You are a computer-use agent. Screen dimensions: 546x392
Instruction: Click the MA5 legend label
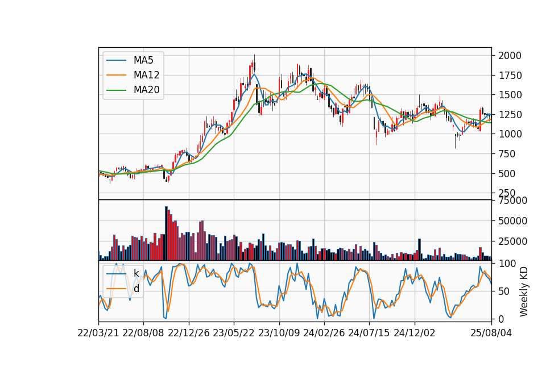coord(143,60)
